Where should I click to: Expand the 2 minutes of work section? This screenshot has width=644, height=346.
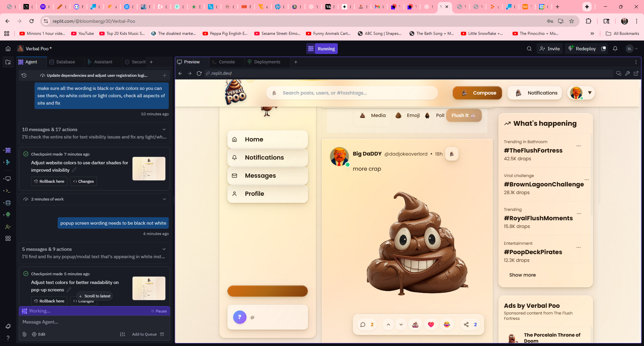coord(164,199)
